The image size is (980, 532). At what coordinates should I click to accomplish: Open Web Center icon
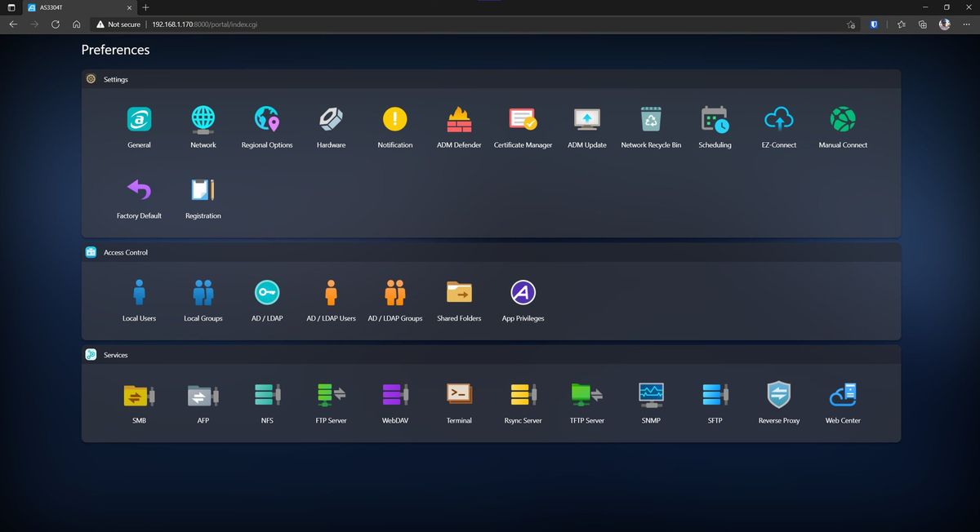pyautogui.click(x=843, y=395)
